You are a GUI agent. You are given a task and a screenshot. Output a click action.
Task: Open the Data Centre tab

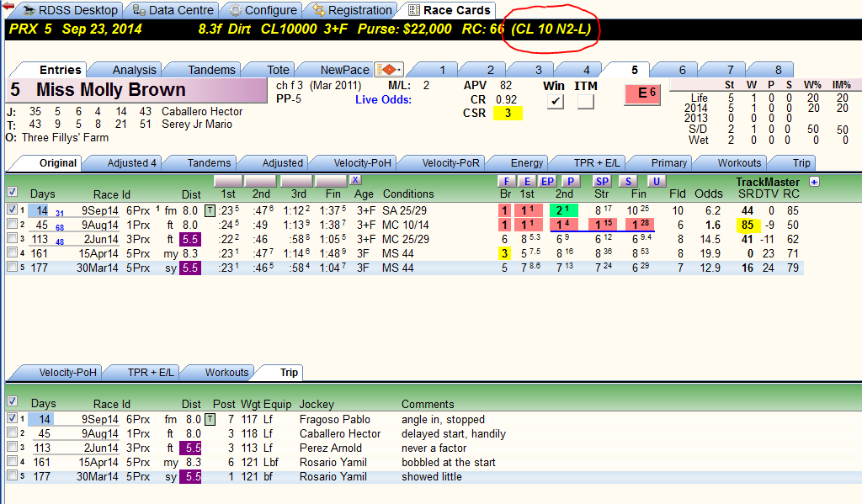click(x=173, y=10)
